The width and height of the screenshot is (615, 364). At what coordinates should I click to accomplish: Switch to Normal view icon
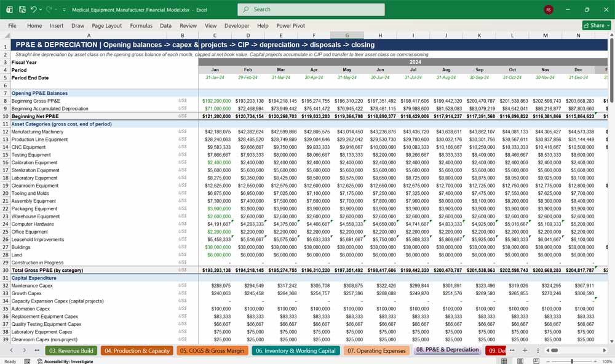[x=504, y=362]
